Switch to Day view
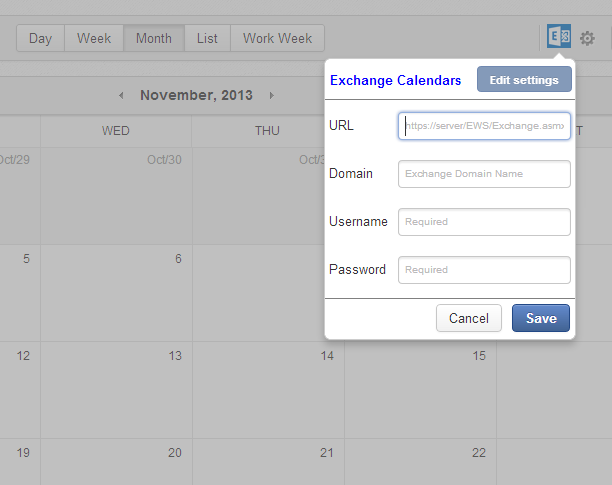Viewport: 612px width, 485px height. tap(40, 38)
